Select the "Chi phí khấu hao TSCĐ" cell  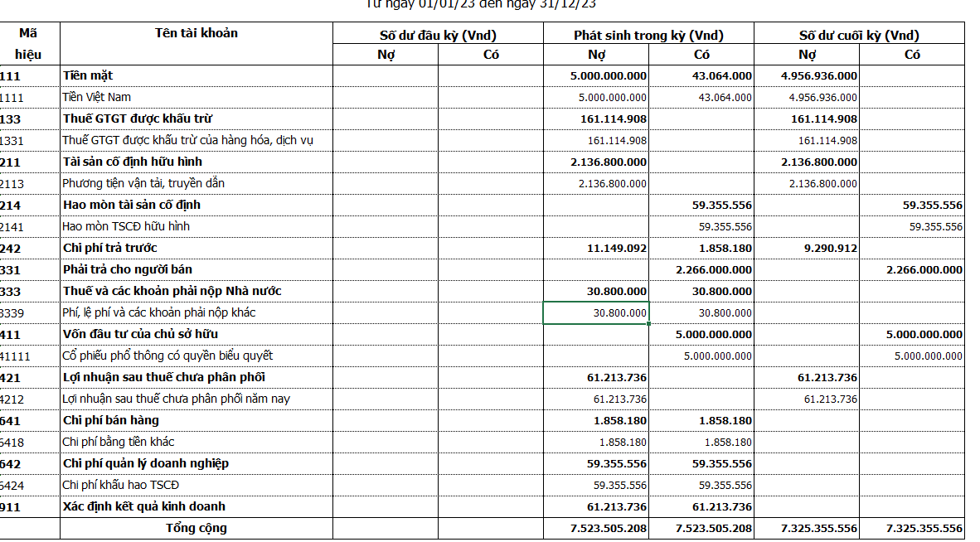196,485
